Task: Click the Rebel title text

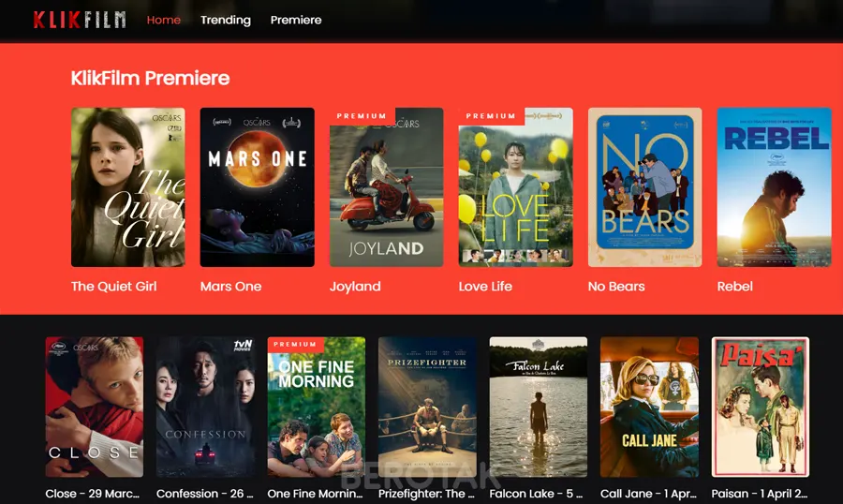Action: click(735, 286)
